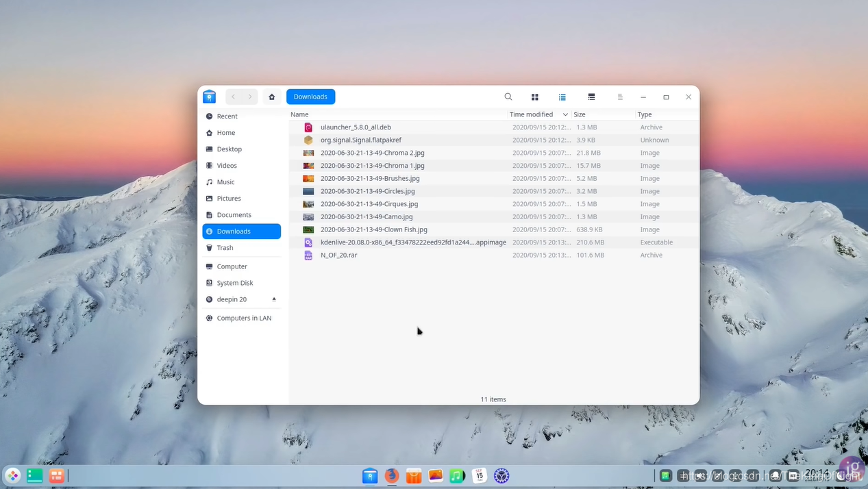Image resolution: width=868 pixels, height=489 pixels.
Task: Select ulauncher_5.8.0_all.deb file icon
Action: 308,127
